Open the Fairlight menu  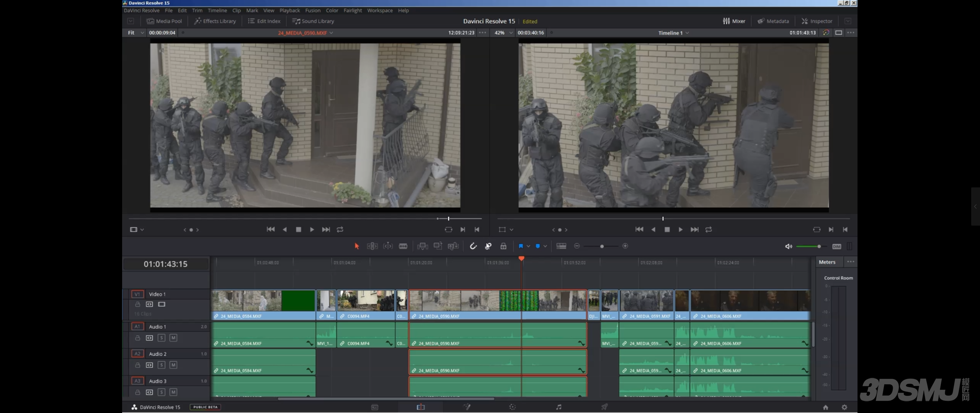(353, 10)
